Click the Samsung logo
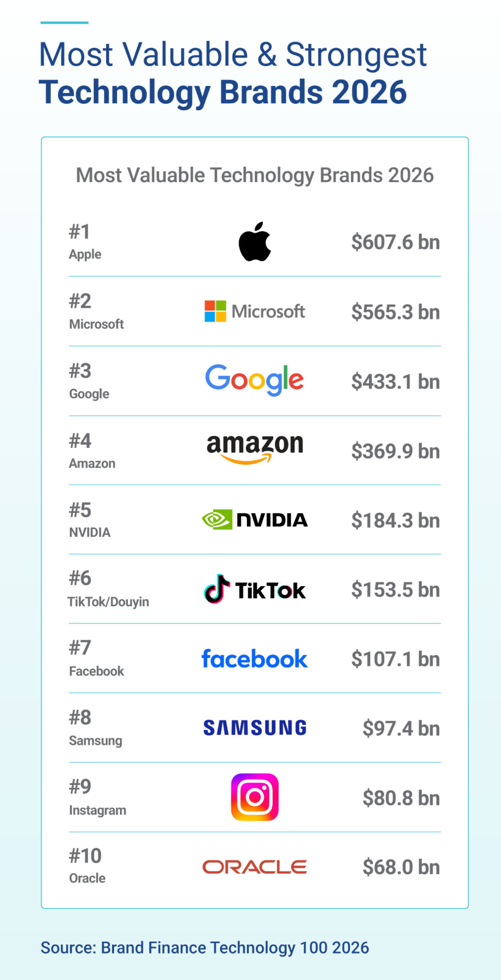The height and width of the screenshot is (980, 501). 255,728
